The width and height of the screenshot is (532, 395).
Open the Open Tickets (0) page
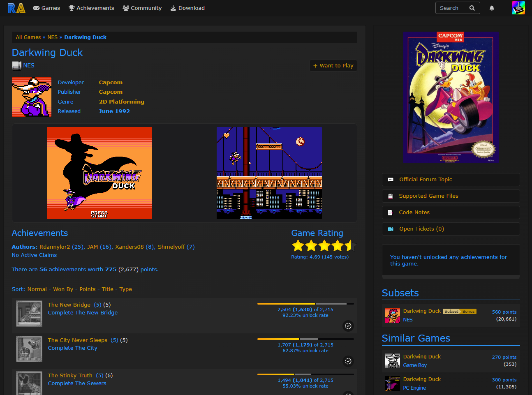pos(451,229)
